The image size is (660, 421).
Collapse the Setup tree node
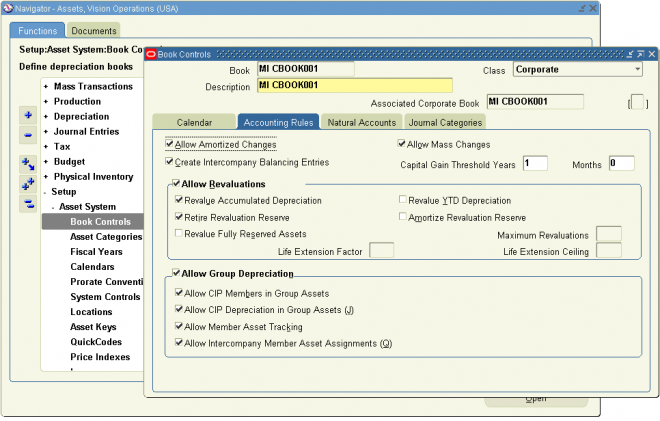coord(45,192)
